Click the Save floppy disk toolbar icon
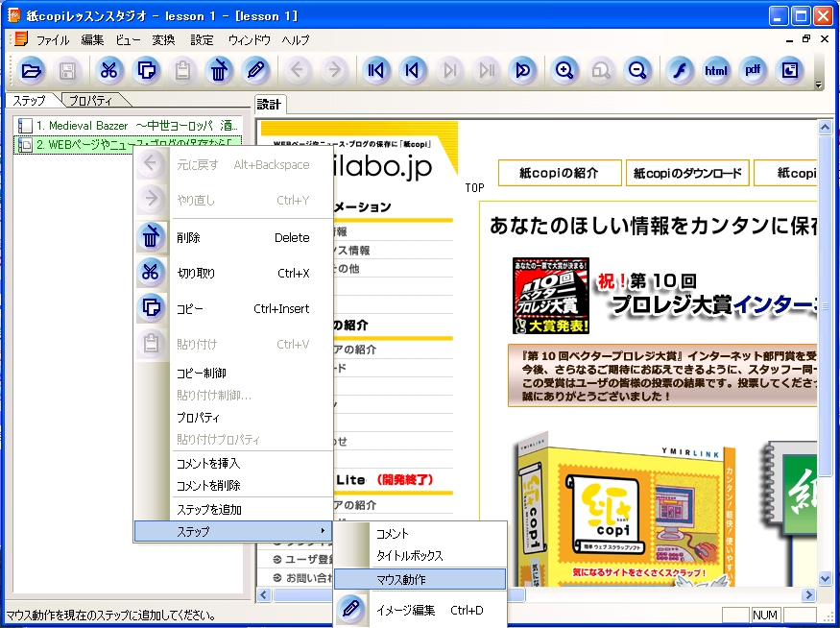The height and width of the screenshot is (628, 840). 67,70
